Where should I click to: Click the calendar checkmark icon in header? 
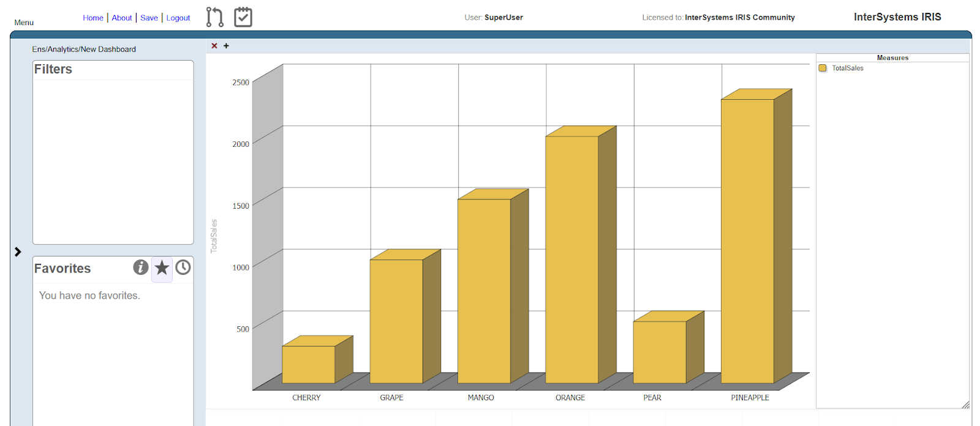click(x=243, y=17)
